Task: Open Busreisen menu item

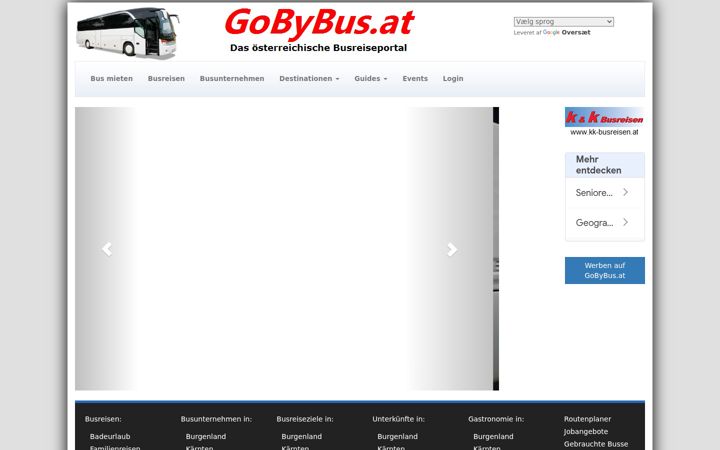Action: [166, 79]
